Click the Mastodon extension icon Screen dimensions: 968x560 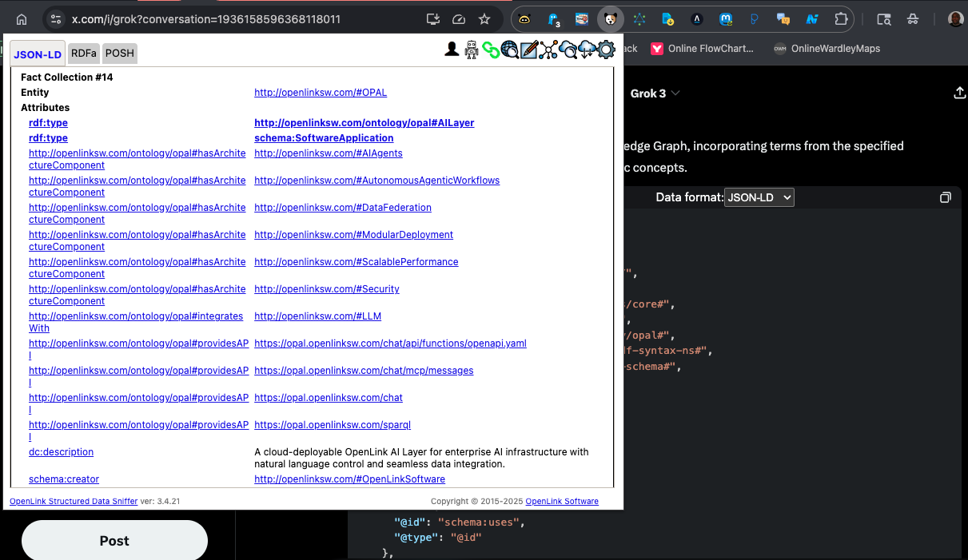click(726, 19)
